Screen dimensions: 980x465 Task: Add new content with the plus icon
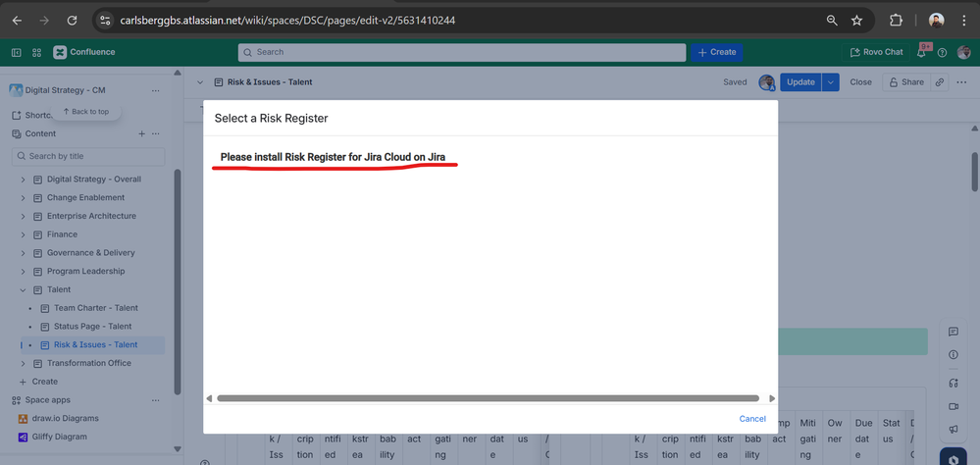click(141, 133)
